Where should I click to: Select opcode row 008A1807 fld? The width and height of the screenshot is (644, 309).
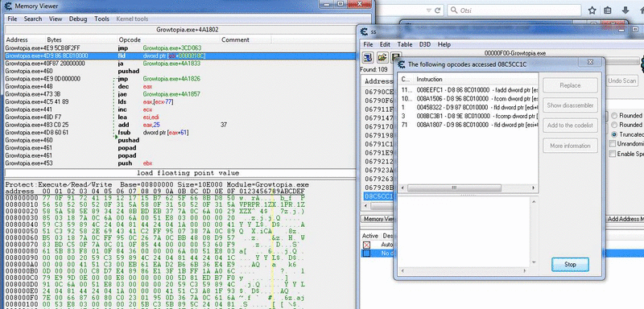point(468,126)
